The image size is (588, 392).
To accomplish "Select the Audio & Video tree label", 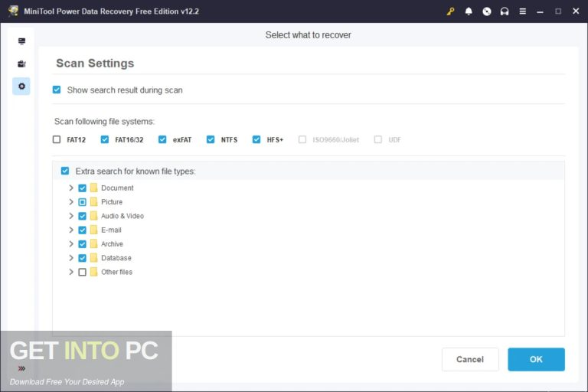I will pyautogui.click(x=122, y=216).
